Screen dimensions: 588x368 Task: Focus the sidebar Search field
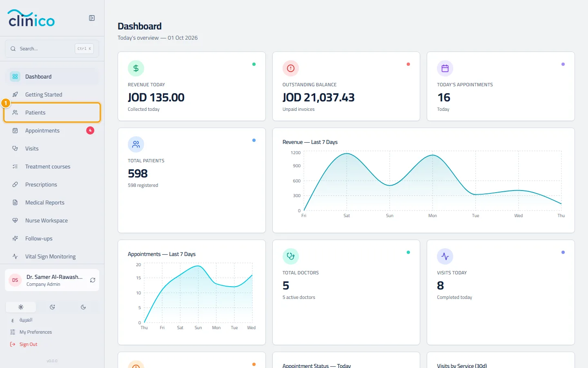(52, 49)
